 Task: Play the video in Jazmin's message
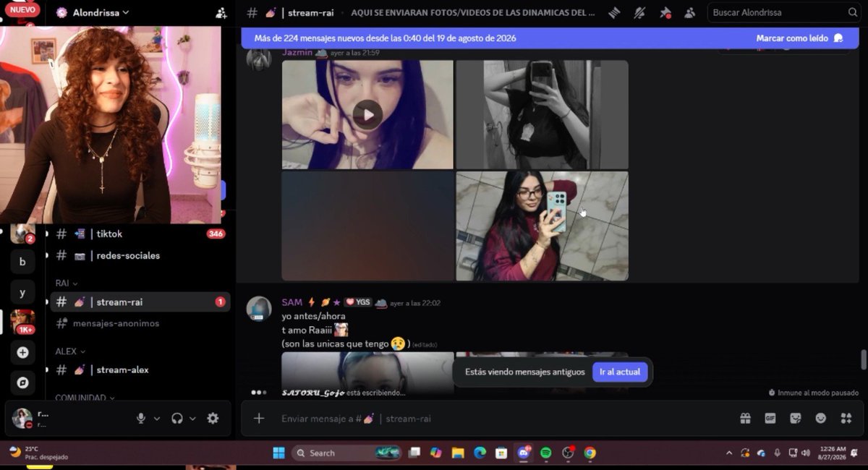pos(367,114)
